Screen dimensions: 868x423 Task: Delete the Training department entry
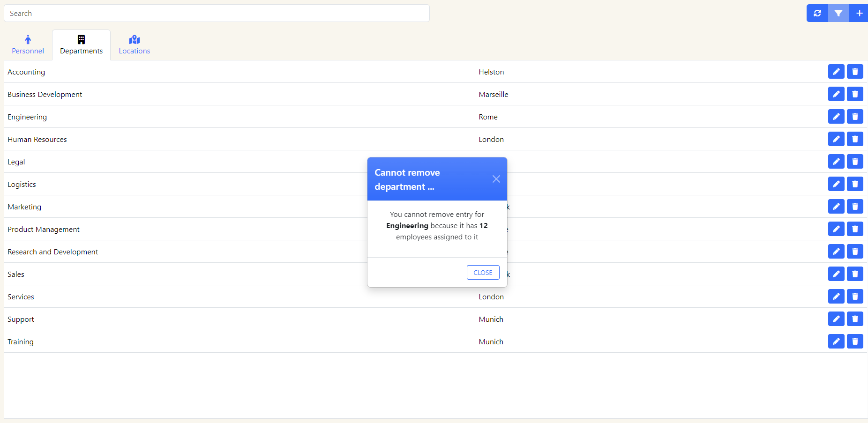click(x=855, y=341)
